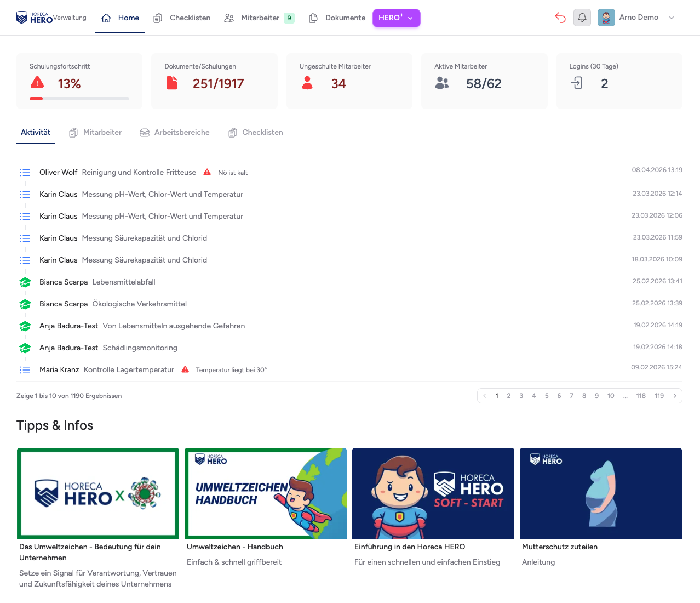Click list icon for Karin Claus 11:59 entry
The width and height of the screenshot is (700, 603).
tap(25, 238)
